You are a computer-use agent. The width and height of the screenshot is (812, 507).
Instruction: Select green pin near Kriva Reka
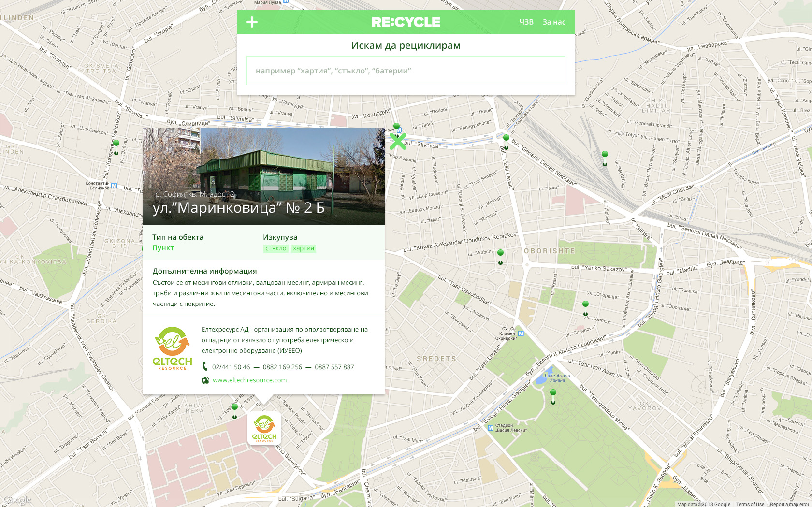click(x=234, y=410)
